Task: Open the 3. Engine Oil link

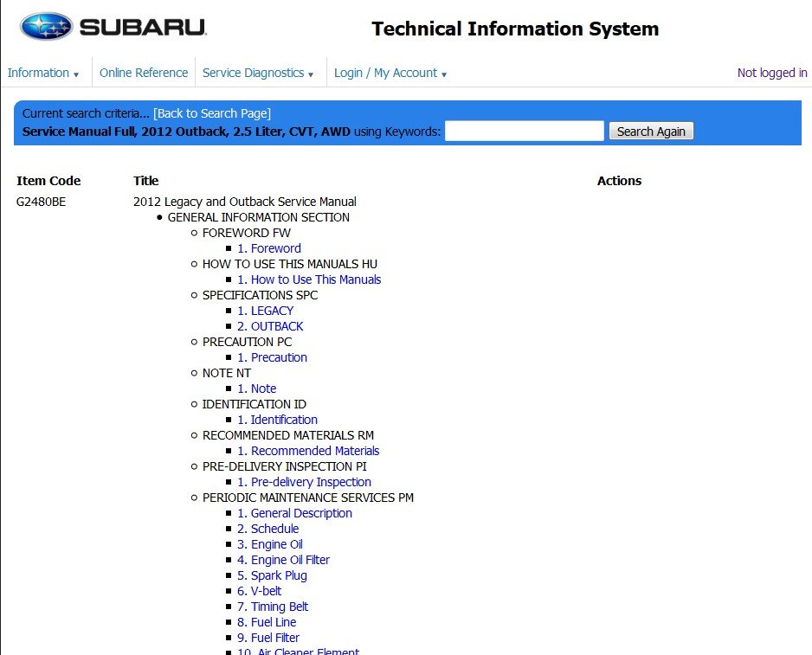Action: click(x=270, y=544)
